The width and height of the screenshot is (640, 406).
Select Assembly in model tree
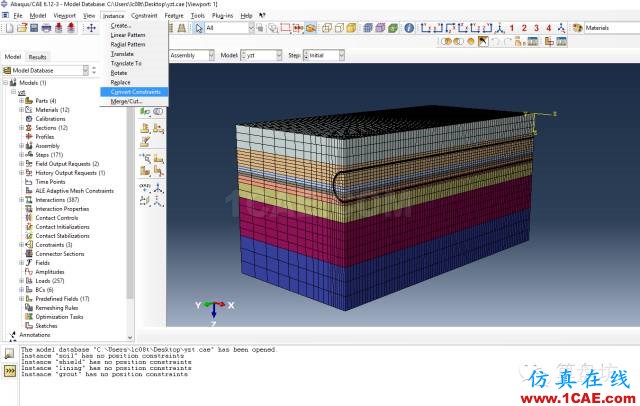47,146
